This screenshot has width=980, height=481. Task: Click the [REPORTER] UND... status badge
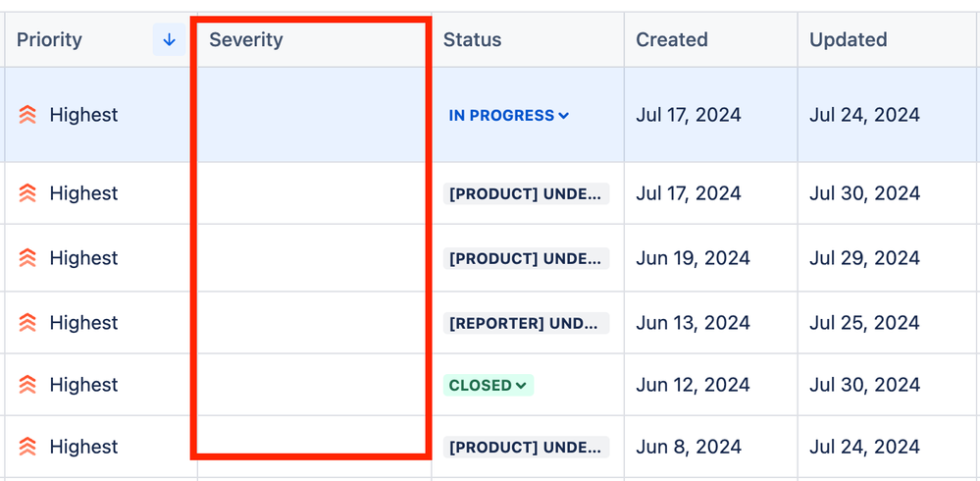click(x=526, y=323)
